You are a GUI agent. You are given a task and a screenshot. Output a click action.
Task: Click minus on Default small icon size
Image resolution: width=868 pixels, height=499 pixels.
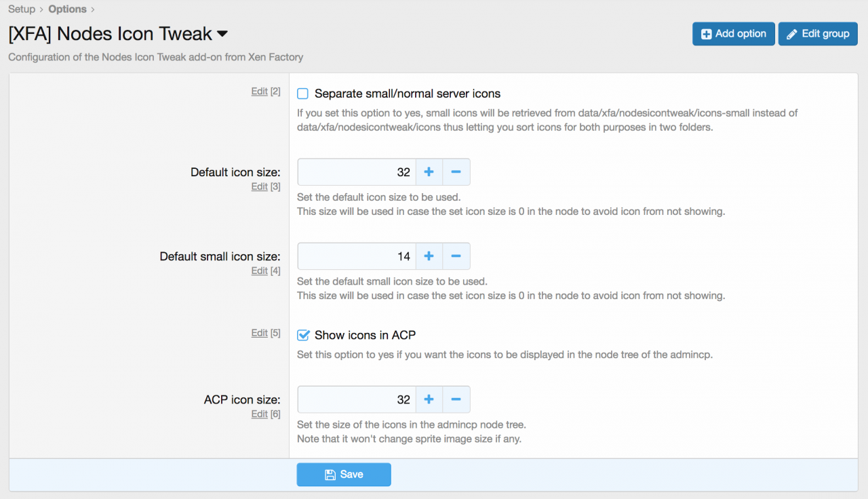(x=456, y=256)
